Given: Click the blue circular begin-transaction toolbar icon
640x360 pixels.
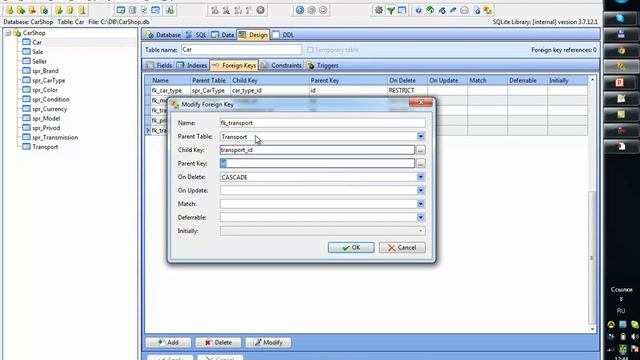Looking at the screenshot, I should pos(300,10).
